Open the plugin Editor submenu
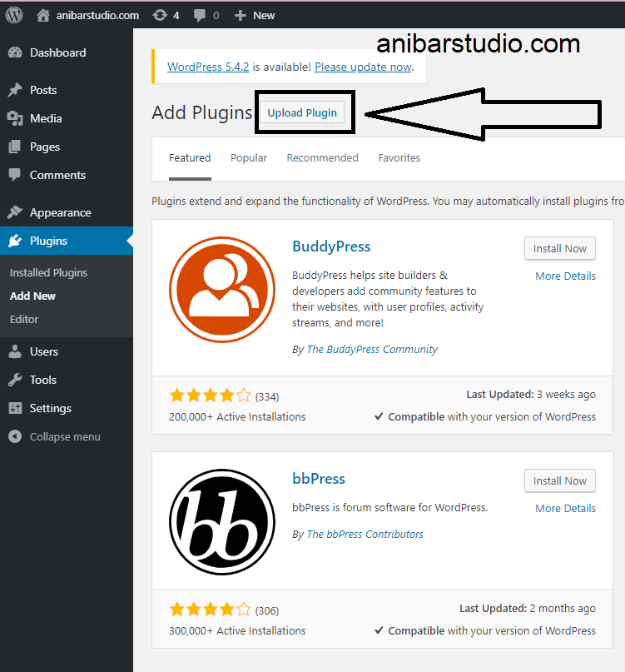 pyautogui.click(x=24, y=319)
